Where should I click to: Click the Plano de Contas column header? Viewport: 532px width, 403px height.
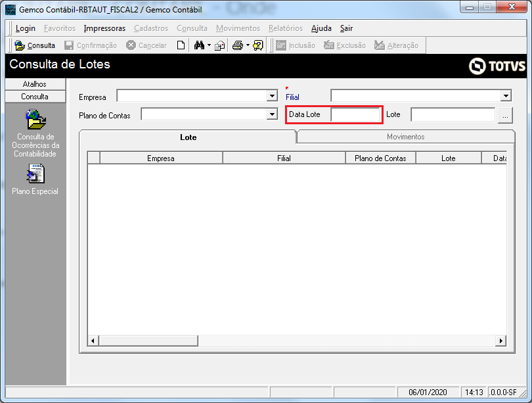click(x=381, y=158)
